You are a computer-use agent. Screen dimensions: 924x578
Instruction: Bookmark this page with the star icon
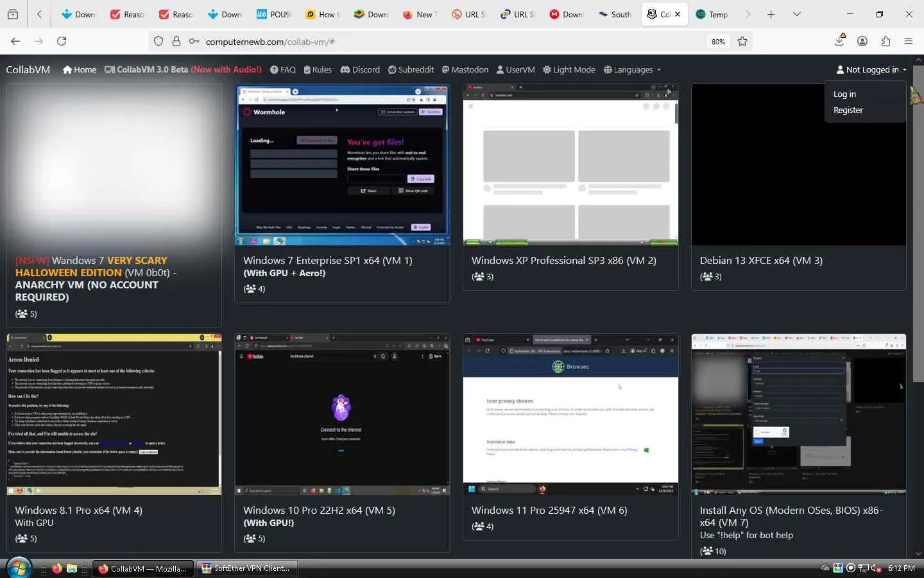742,41
